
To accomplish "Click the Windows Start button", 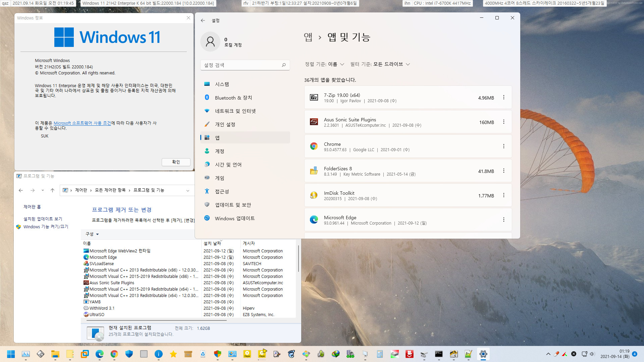I will (11, 354).
